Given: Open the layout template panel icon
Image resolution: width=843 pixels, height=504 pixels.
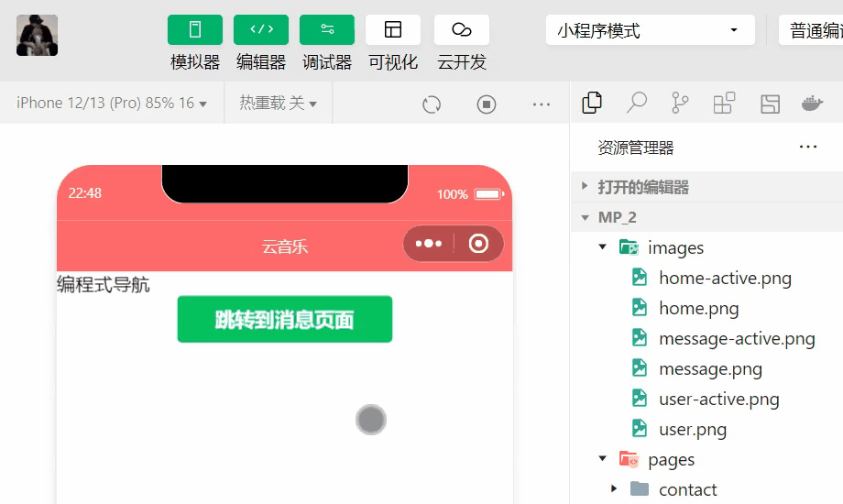Looking at the screenshot, I should point(770,104).
